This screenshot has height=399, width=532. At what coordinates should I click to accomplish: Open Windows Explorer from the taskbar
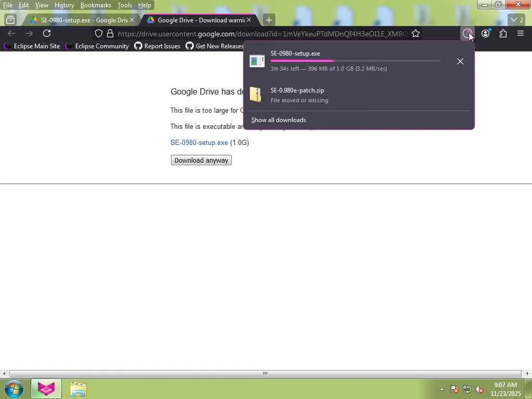point(79,389)
